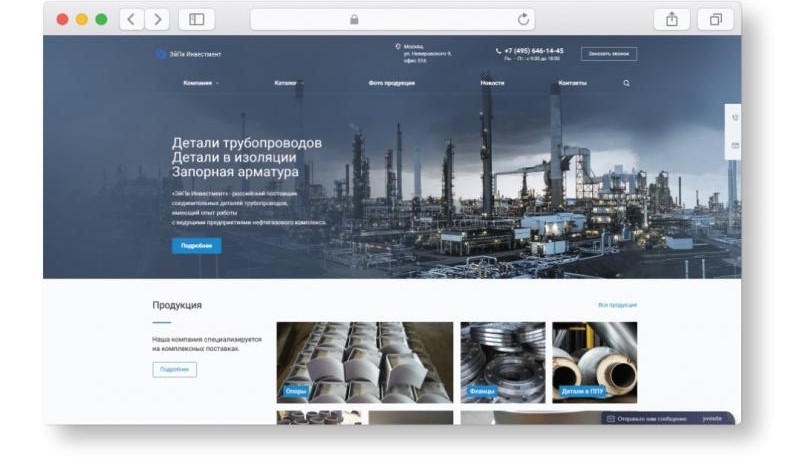Click the 'Все продукция' link
This screenshot has height=475, width=800.
click(617, 305)
